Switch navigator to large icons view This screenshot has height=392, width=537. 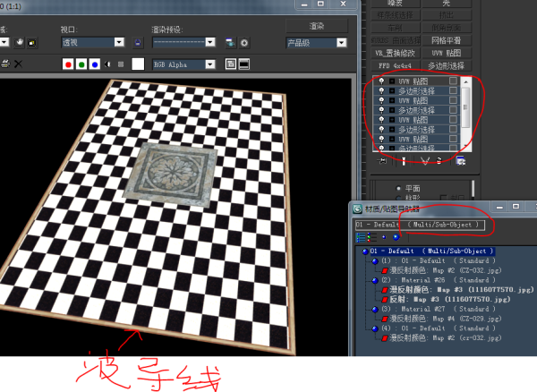point(396,237)
